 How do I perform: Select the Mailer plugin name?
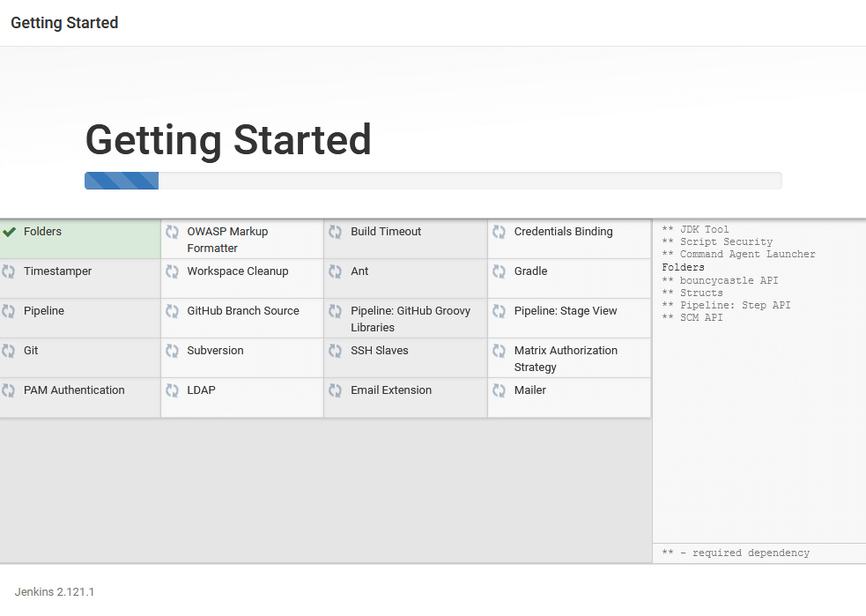pyautogui.click(x=530, y=390)
